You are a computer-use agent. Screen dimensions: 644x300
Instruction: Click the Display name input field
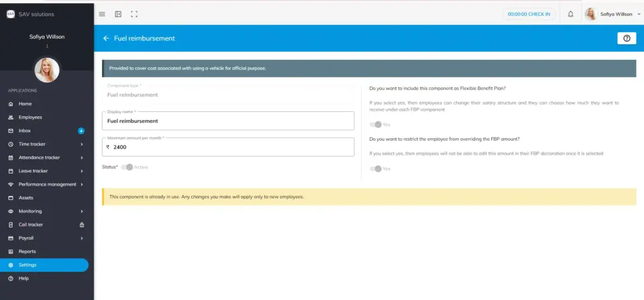(x=228, y=121)
